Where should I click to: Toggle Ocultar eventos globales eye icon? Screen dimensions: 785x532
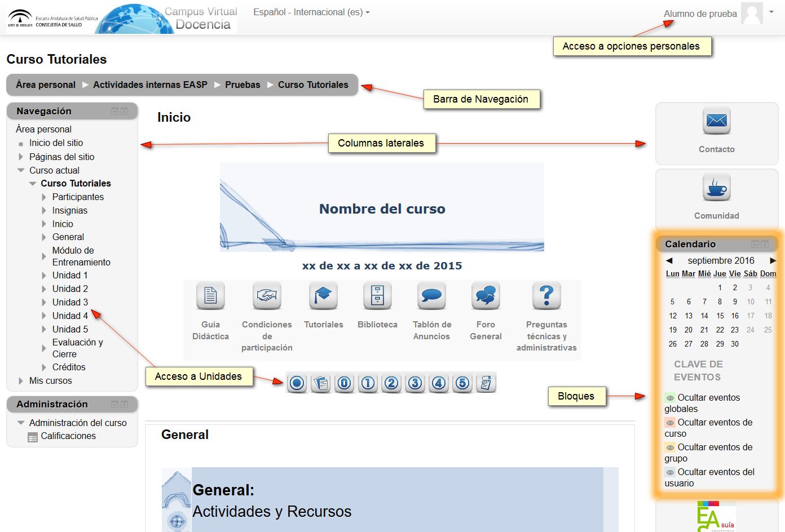[x=670, y=398]
